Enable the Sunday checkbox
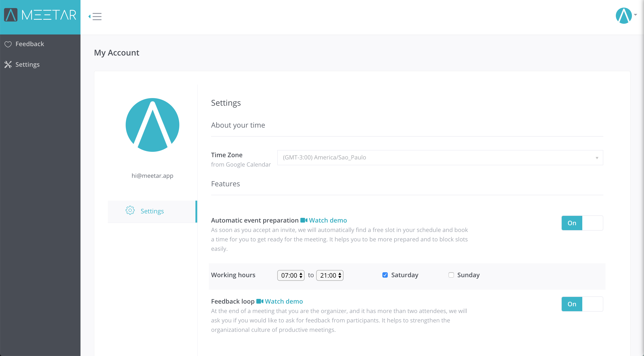644x356 pixels. (x=451, y=275)
